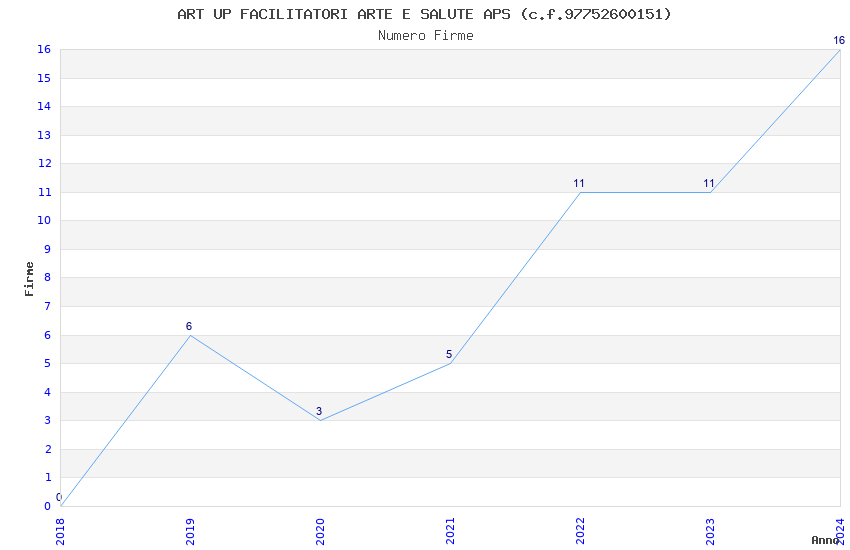The image size is (850, 550).
Task: Click data label 5 above 2021 point
Action: (449, 354)
